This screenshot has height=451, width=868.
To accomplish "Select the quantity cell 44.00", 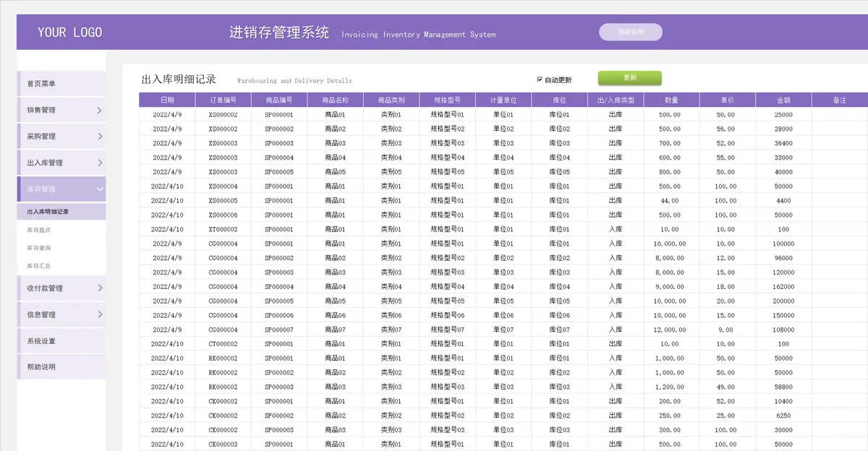I will 671,201.
